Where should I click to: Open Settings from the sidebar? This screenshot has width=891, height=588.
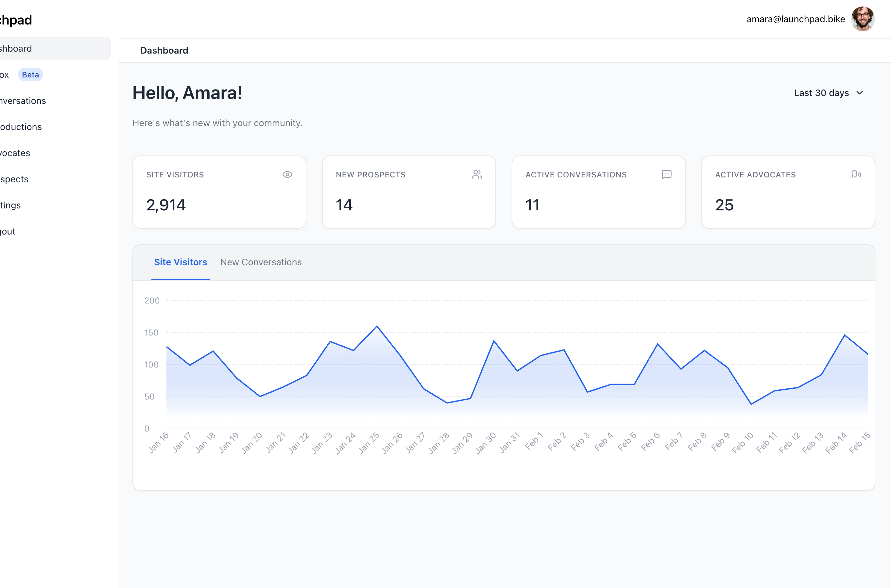coord(10,205)
